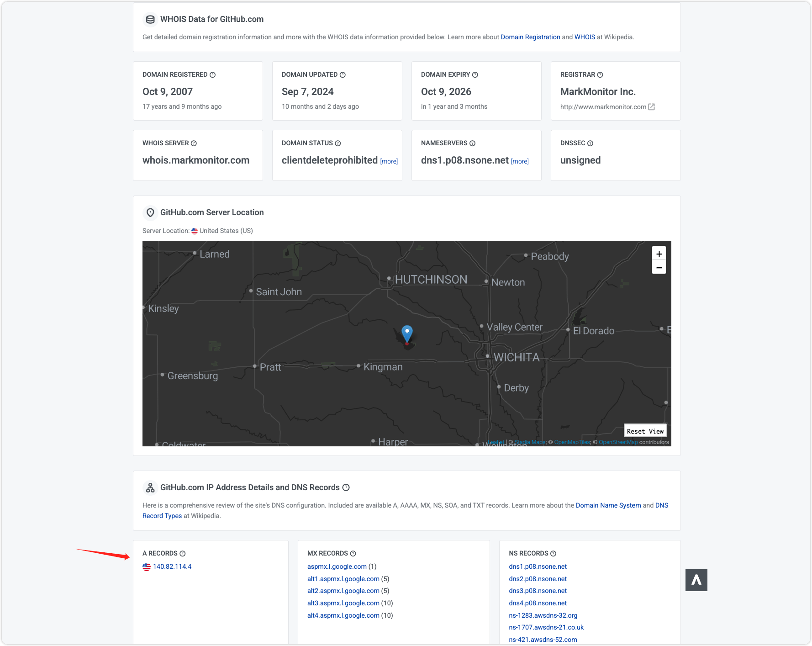
Task: Open OpenMapTiles attribution link
Action: [572, 442]
